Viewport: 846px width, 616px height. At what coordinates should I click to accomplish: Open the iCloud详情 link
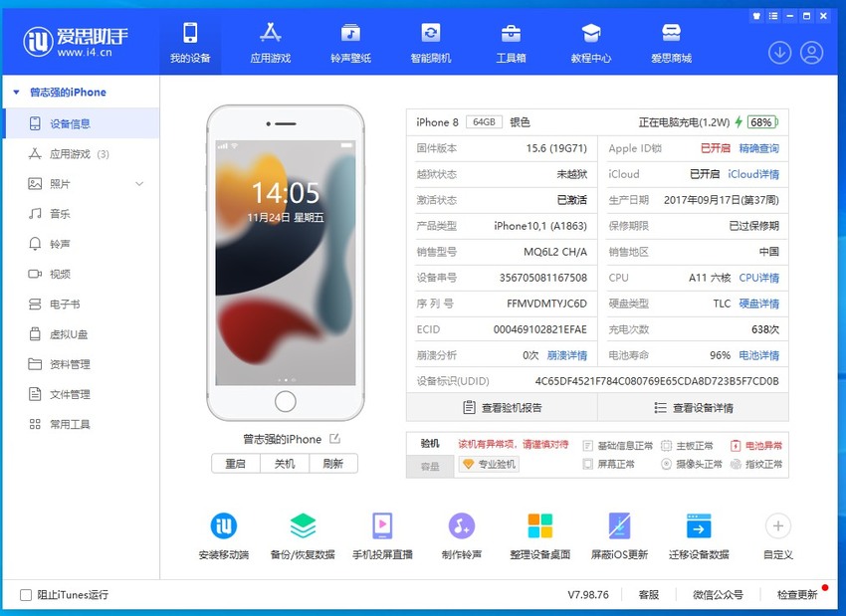click(x=753, y=174)
